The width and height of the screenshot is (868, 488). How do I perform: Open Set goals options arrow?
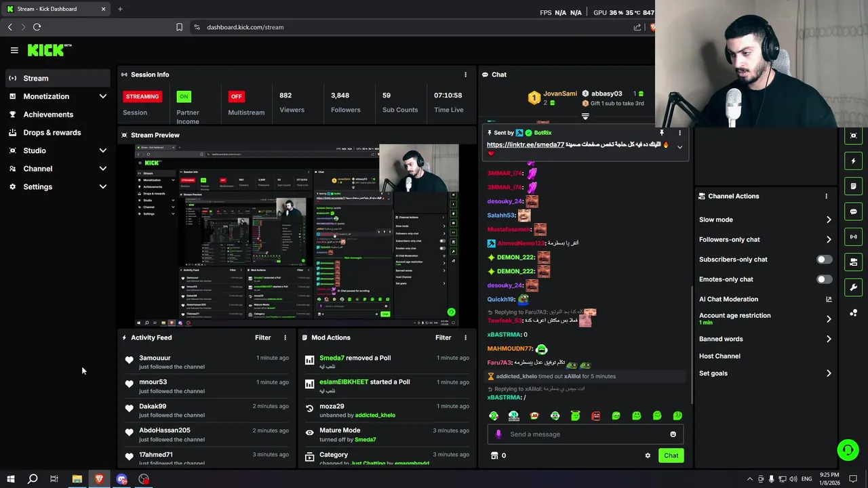click(829, 373)
